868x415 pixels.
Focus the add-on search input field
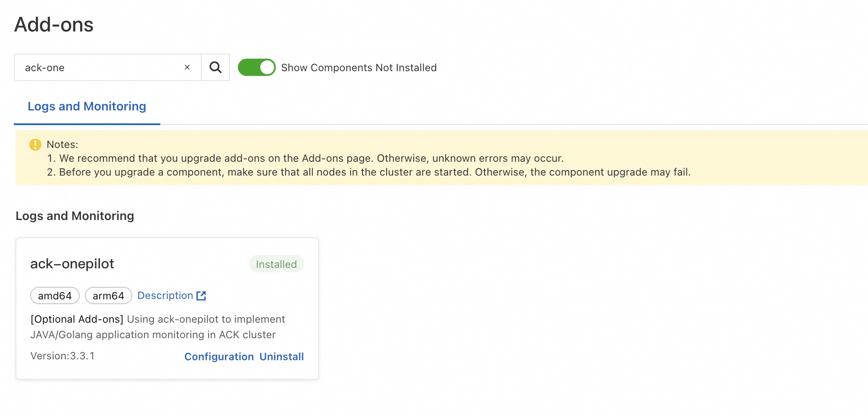(x=99, y=67)
